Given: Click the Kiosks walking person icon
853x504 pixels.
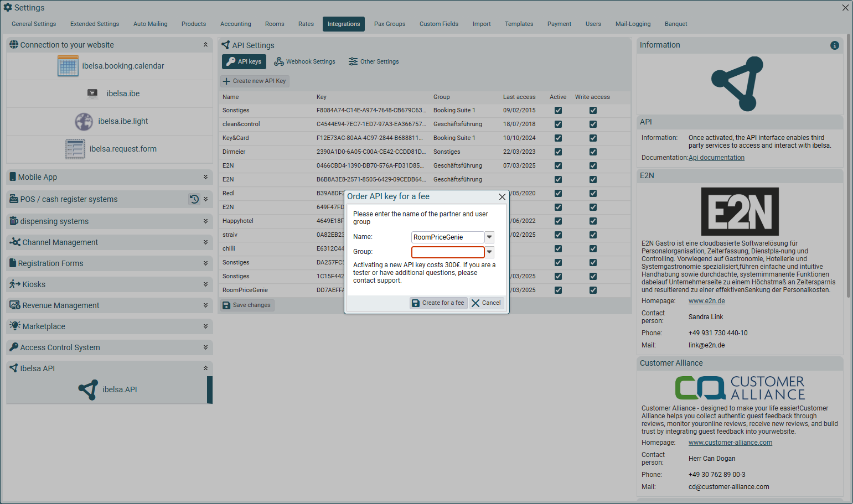Looking at the screenshot, I should 15,284.
